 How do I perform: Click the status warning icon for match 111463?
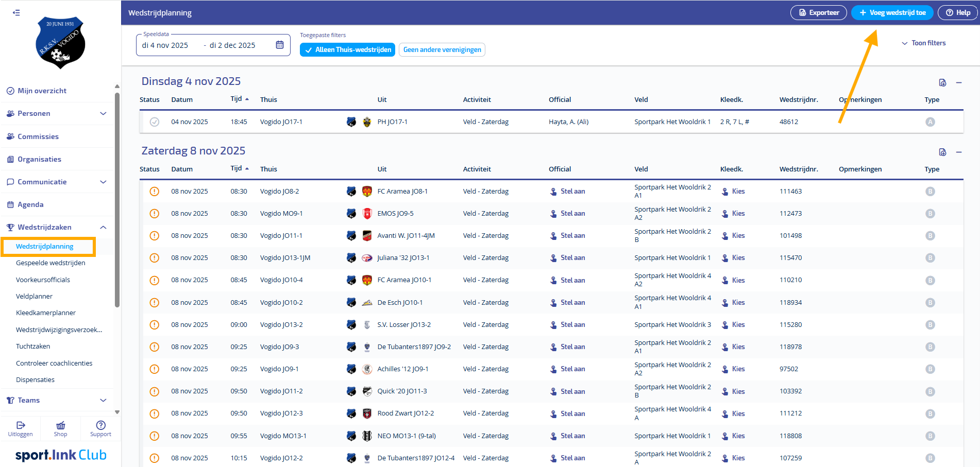[154, 192]
